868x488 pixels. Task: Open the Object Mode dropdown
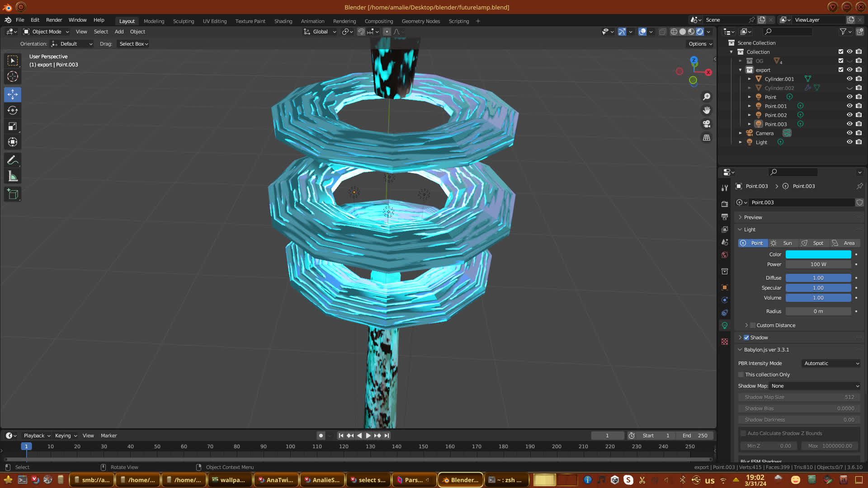click(47, 32)
